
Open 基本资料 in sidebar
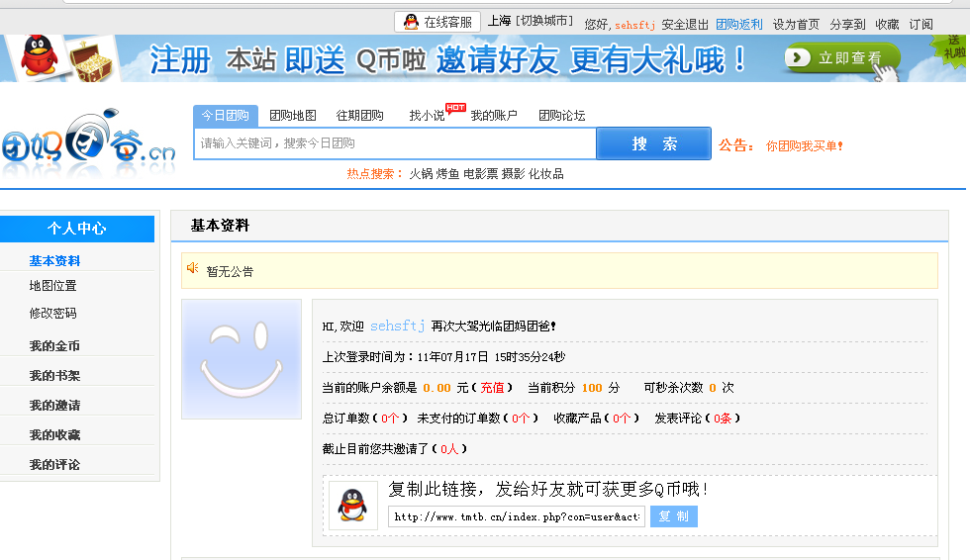[54, 261]
